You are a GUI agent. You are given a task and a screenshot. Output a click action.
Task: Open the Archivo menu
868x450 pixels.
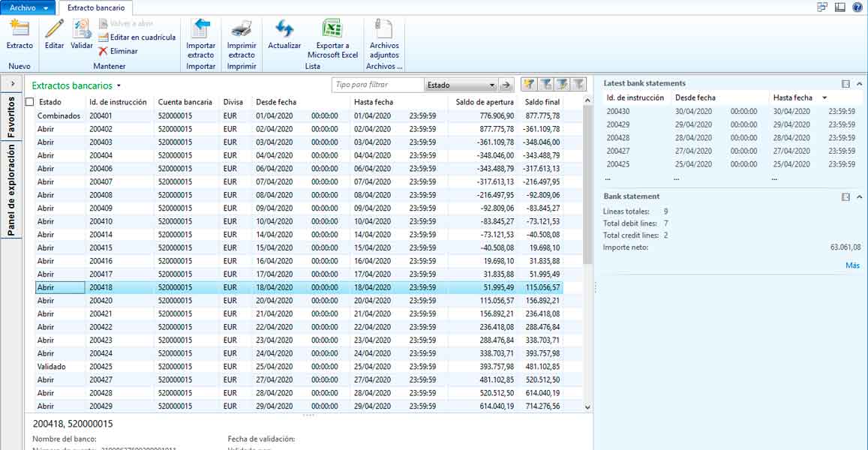point(29,7)
